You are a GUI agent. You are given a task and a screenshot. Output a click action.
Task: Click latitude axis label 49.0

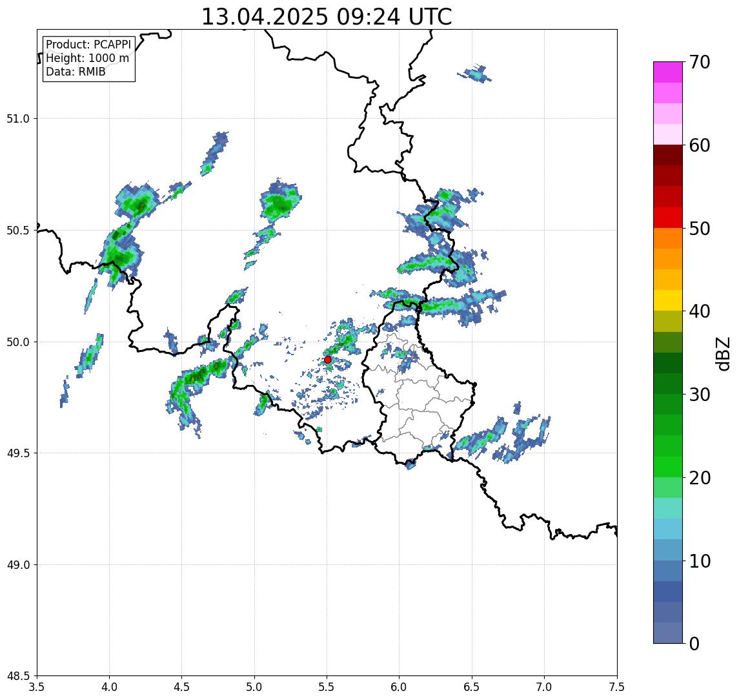point(18,564)
